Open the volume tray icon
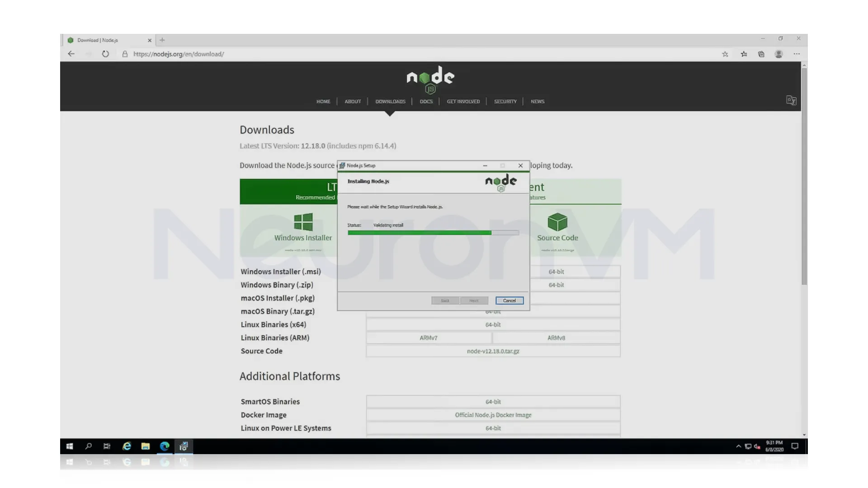Image resolution: width=868 pixels, height=488 pixels. [x=757, y=446]
